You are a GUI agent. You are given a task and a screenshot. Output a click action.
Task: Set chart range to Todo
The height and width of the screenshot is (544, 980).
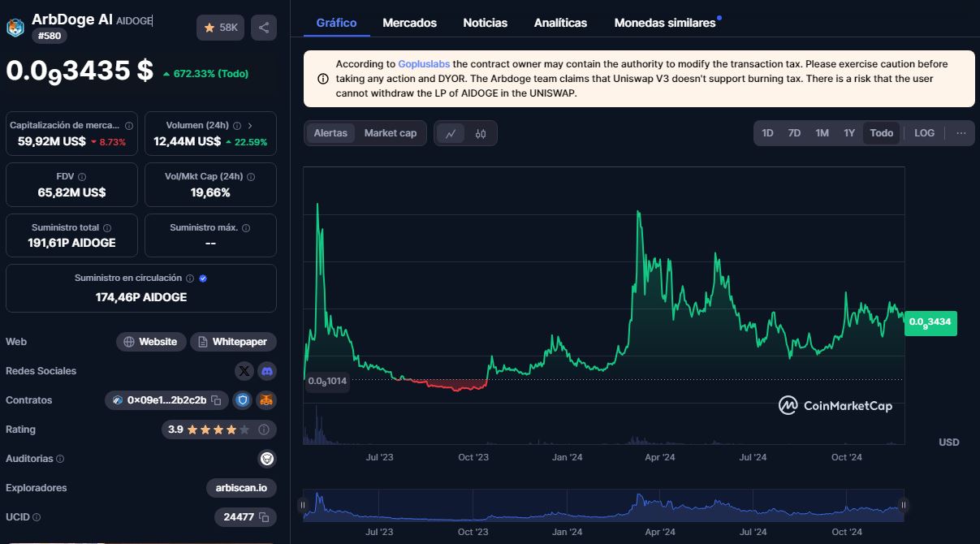coord(881,133)
